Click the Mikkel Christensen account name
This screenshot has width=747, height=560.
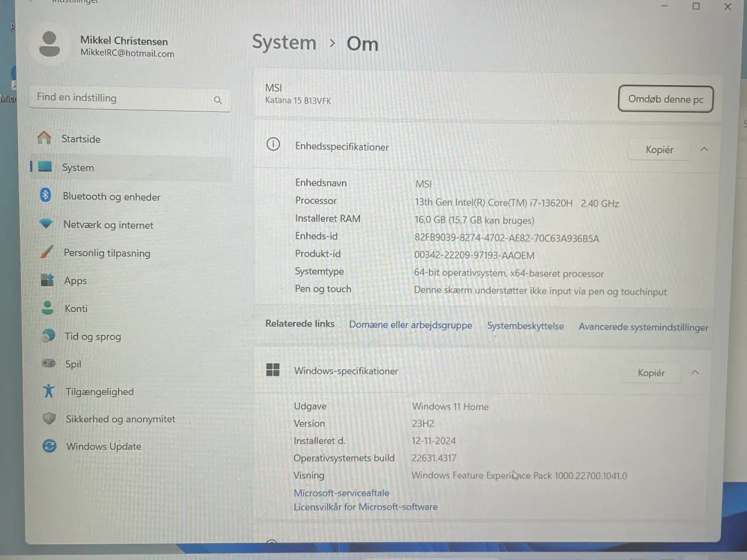tap(124, 41)
